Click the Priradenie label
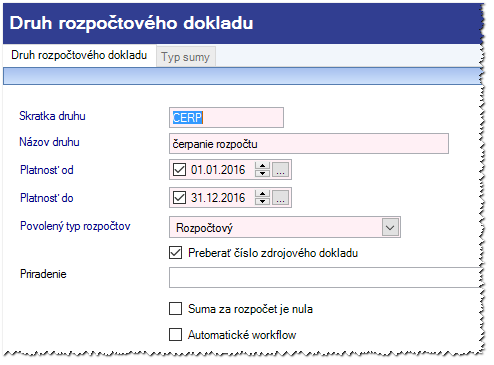Screen dimensions: 494x365 click(x=43, y=274)
